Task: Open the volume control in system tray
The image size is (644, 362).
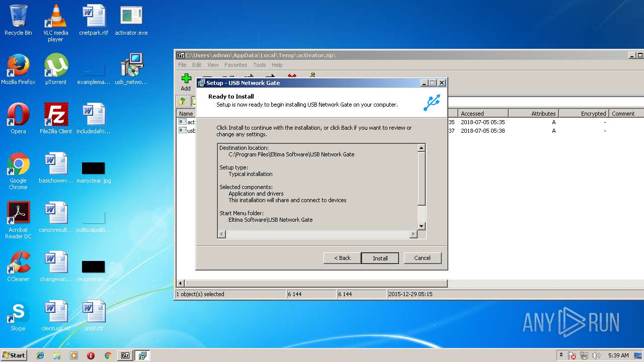Action: (596, 355)
